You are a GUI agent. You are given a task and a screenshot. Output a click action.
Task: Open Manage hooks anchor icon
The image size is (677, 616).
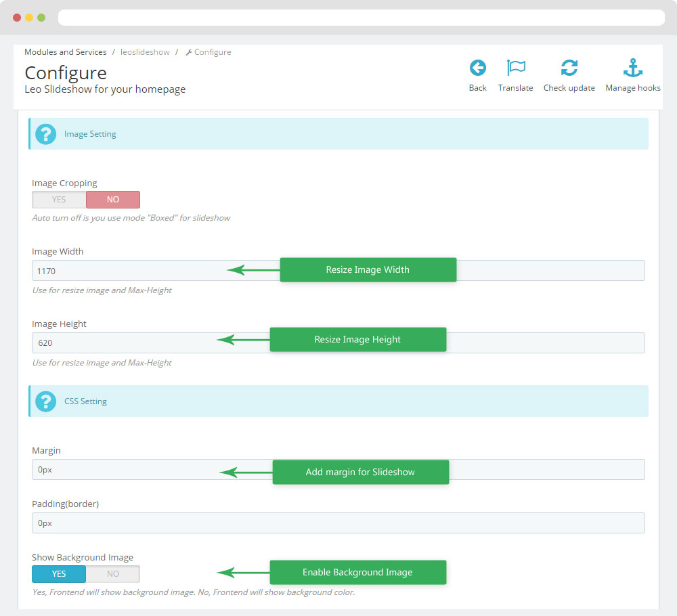pos(632,68)
